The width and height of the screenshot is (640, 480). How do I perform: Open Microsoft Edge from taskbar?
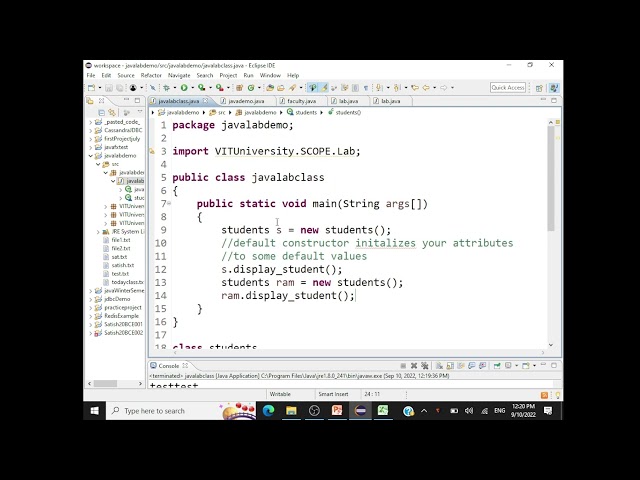click(268, 411)
